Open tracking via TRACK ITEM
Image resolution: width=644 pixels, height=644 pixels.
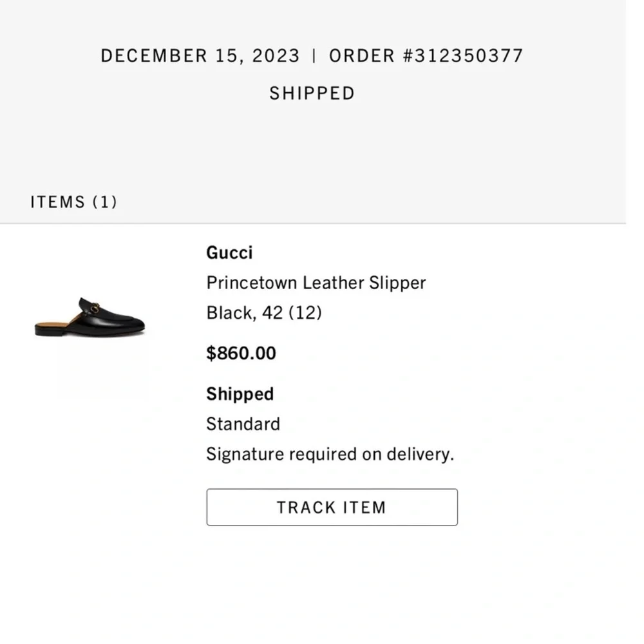click(x=331, y=507)
